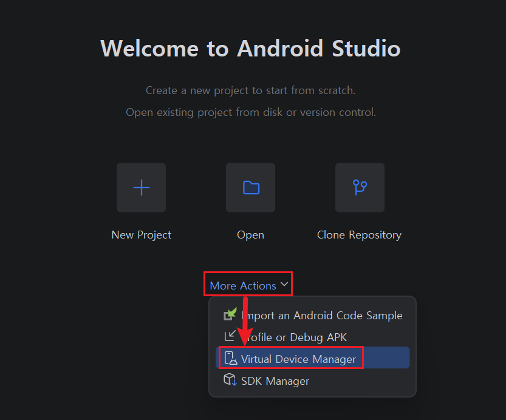The width and height of the screenshot is (506, 420).
Task: Expand the More Actions chevron arrow
Action: tap(284, 284)
